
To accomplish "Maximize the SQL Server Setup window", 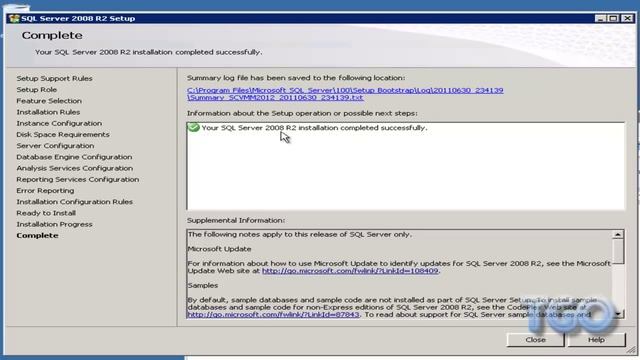I will pyautogui.click(x=613, y=18).
